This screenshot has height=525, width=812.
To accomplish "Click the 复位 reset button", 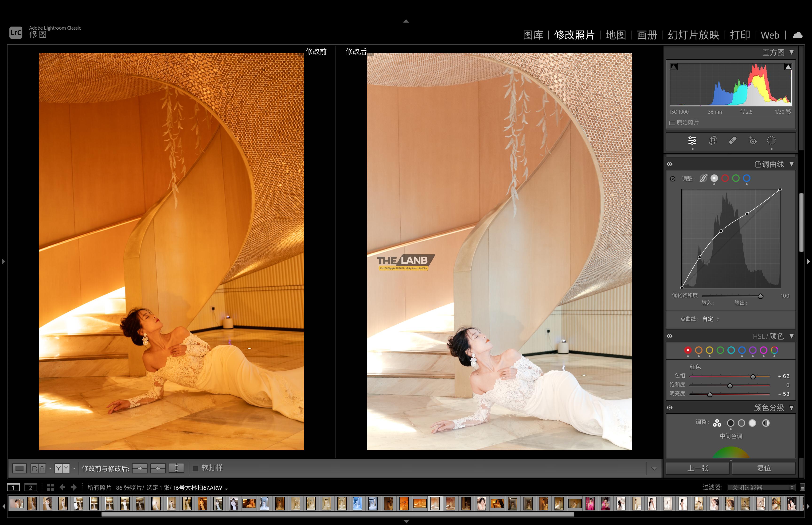I will pos(764,468).
